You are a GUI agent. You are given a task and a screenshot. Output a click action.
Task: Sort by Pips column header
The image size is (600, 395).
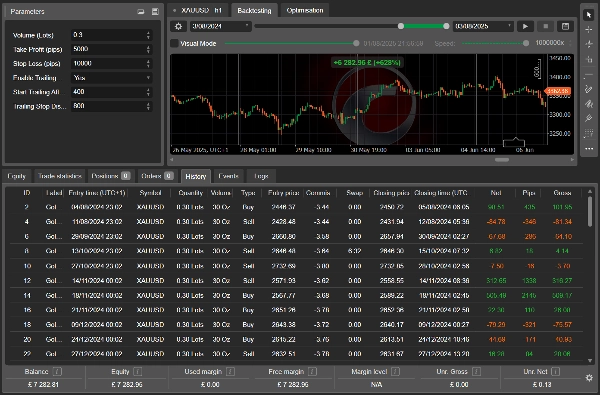point(528,193)
